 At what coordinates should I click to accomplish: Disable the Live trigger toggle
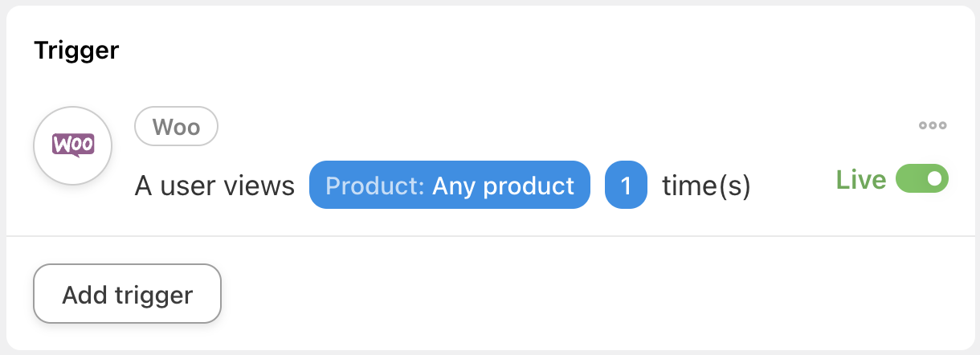click(922, 179)
